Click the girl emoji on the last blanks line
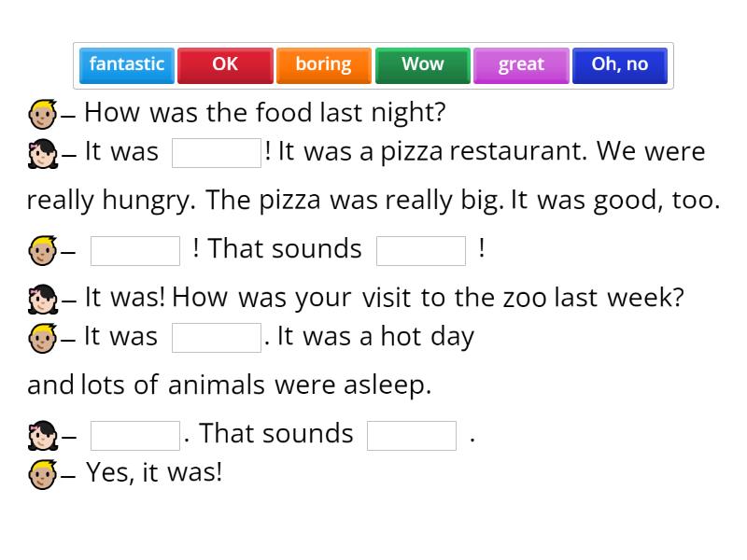 pyautogui.click(x=43, y=435)
